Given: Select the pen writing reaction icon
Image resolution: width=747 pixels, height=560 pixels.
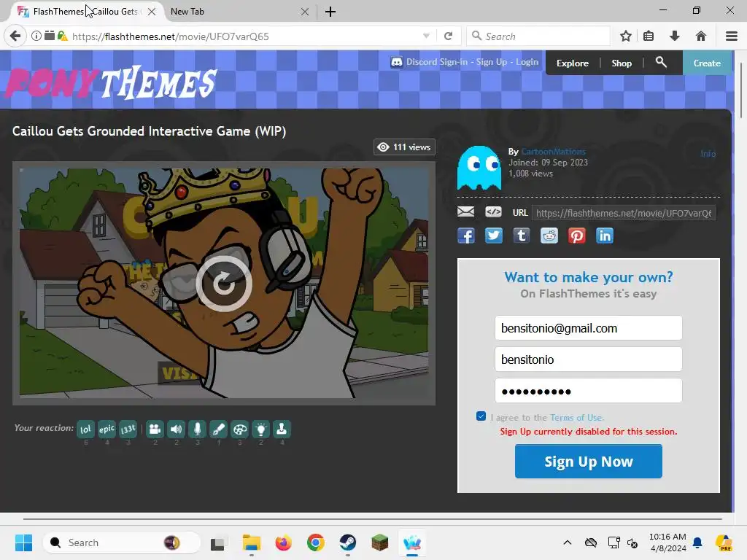Looking at the screenshot, I should (219, 429).
